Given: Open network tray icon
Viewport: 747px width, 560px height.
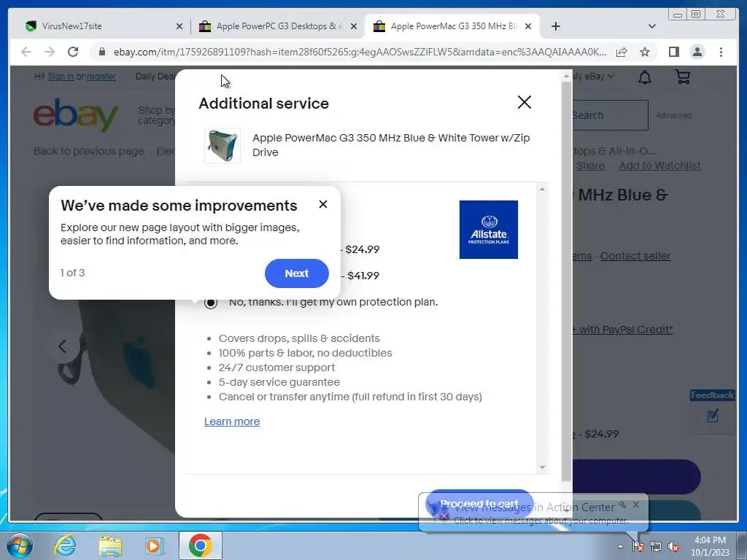Looking at the screenshot, I should coord(656,546).
